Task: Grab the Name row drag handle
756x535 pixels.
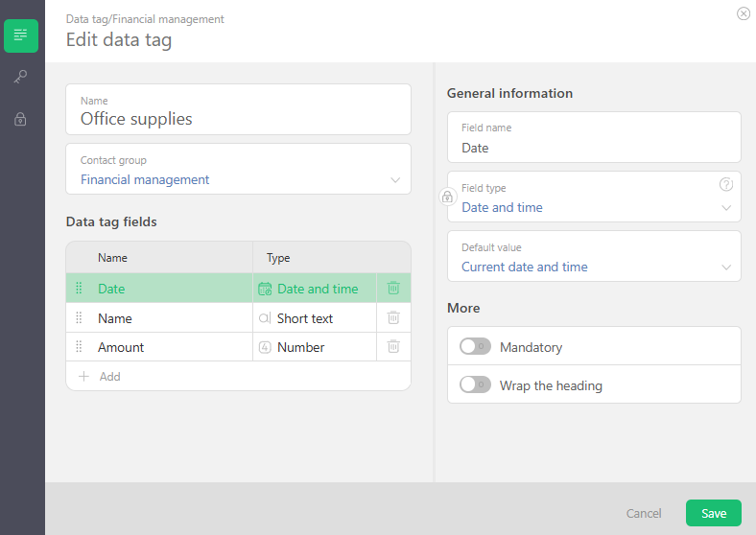Action: point(79,317)
